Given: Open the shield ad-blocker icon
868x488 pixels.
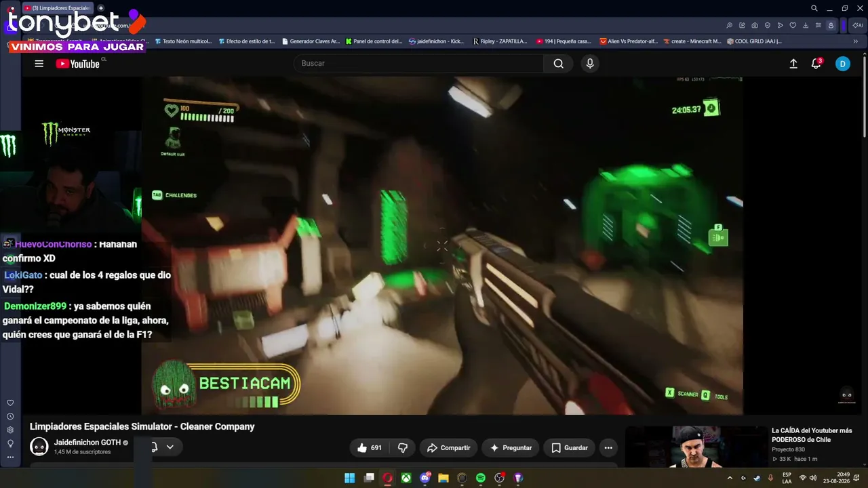Looking at the screenshot, I should [768, 26].
